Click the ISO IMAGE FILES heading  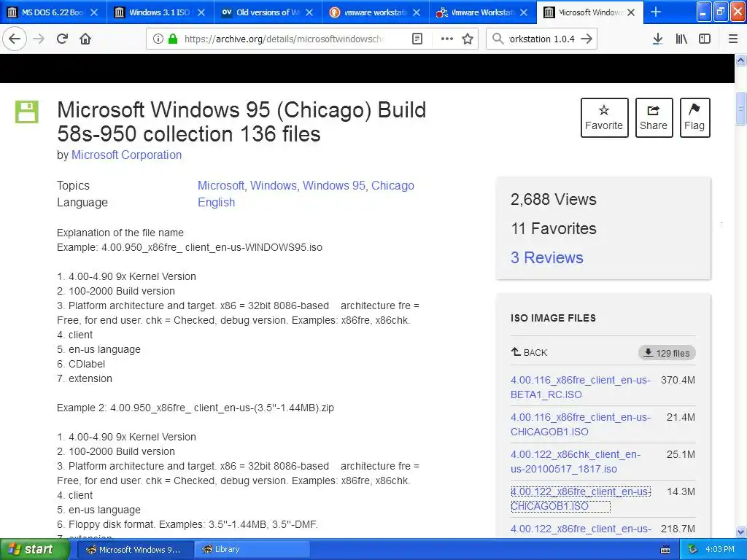553,318
